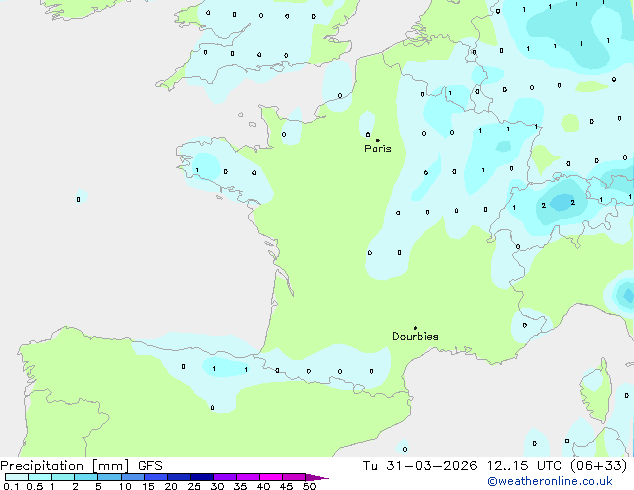Click the purple arrow tip past 50

317,477
